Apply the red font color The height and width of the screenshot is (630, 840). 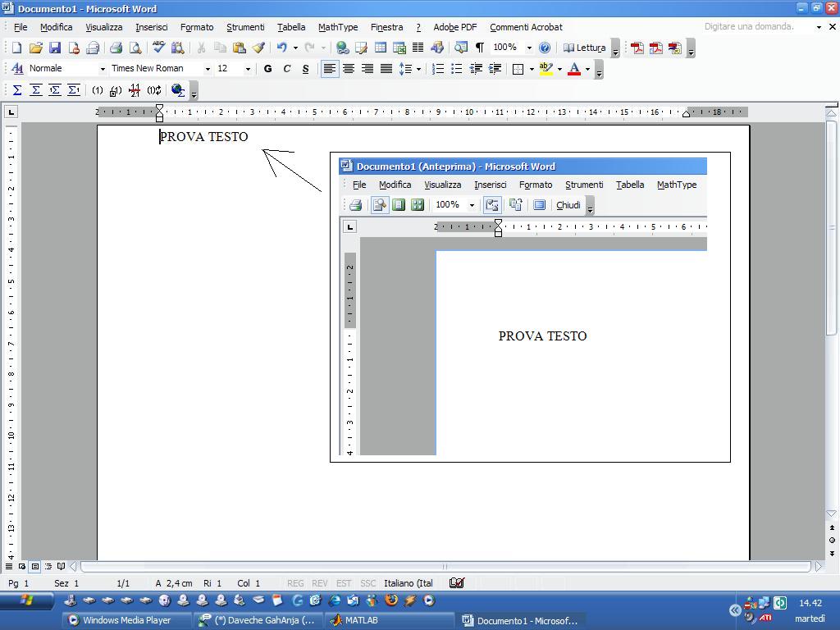[x=574, y=69]
